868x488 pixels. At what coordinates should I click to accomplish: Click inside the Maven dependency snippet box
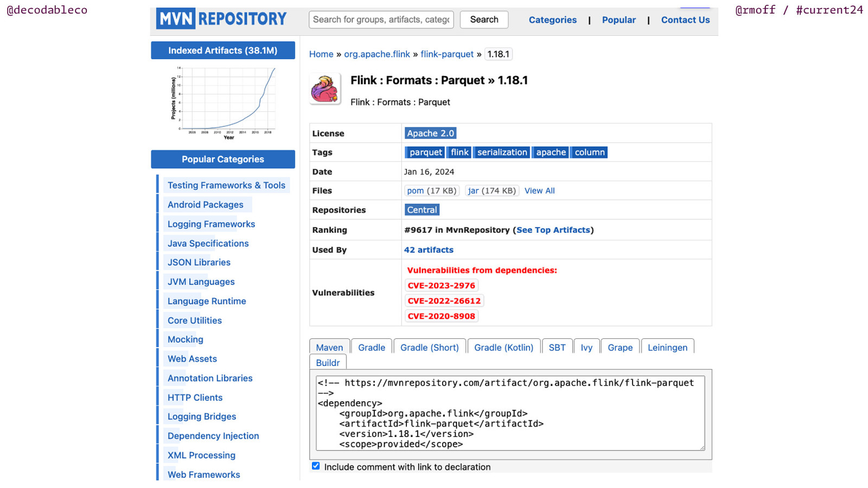510,413
